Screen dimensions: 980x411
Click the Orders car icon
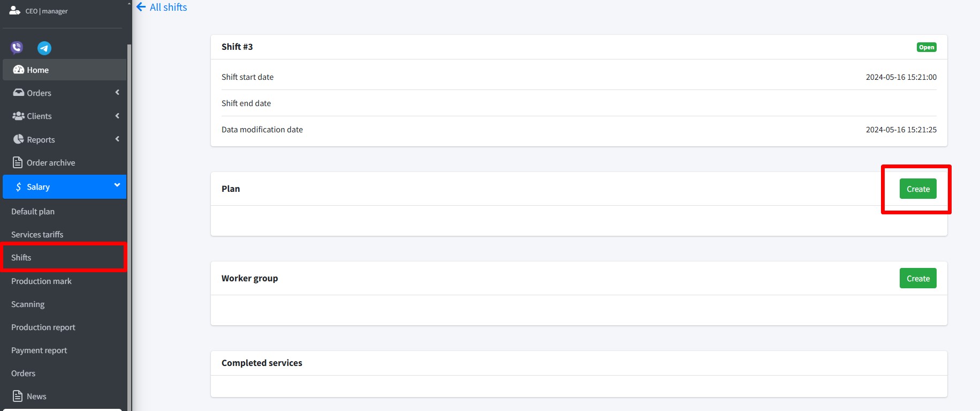(x=19, y=93)
